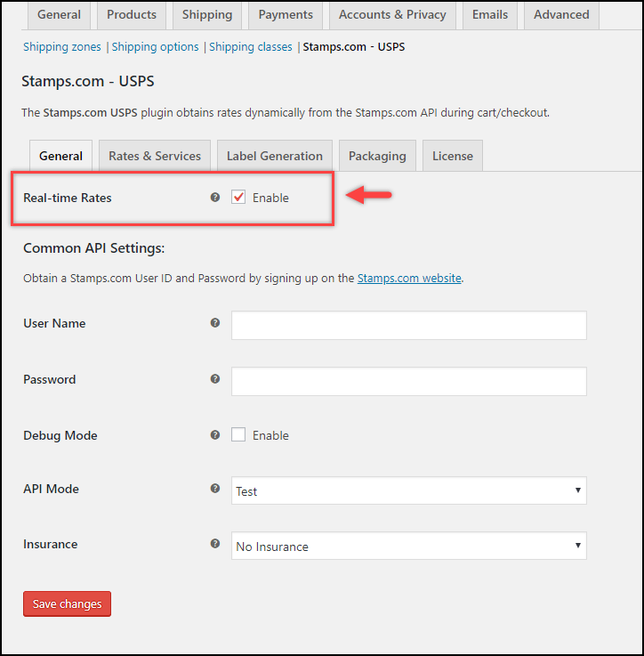This screenshot has width=644, height=656.
Task: View help tooltip beside Password
Action: click(215, 378)
